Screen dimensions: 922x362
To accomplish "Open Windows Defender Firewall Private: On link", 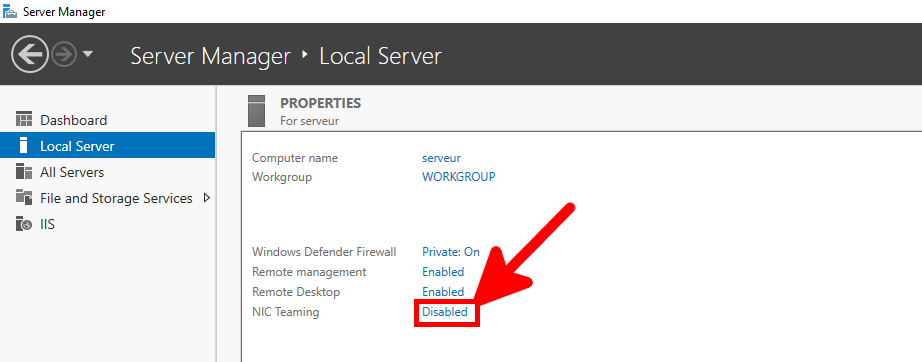I will (451, 252).
